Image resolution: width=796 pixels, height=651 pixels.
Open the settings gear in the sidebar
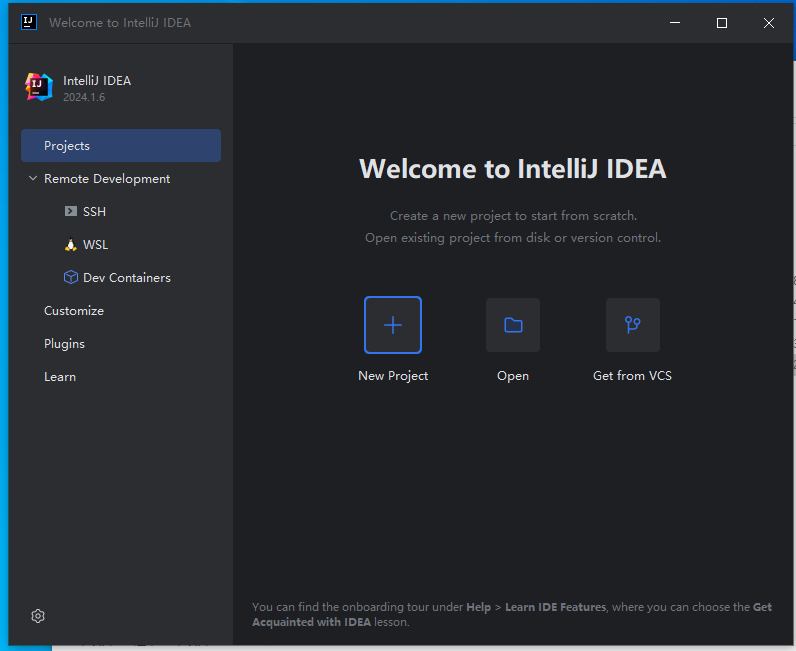(x=38, y=616)
